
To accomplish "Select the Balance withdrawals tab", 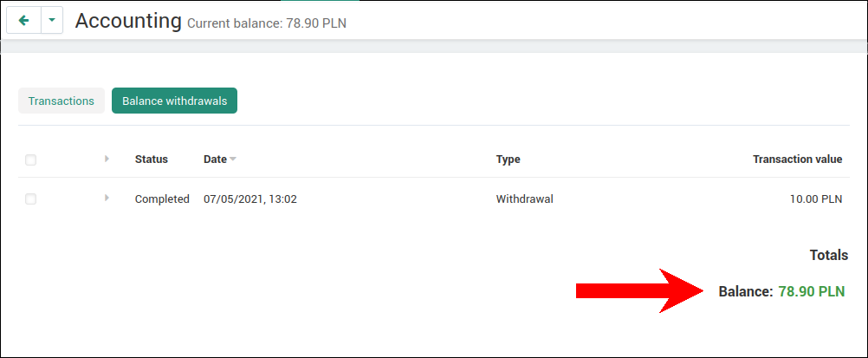I will [174, 101].
